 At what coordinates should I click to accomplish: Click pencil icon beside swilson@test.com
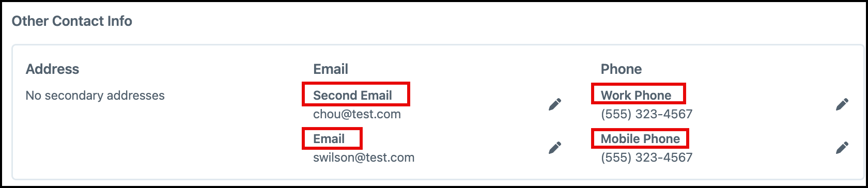pyautogui.click(x=555, y=148)
